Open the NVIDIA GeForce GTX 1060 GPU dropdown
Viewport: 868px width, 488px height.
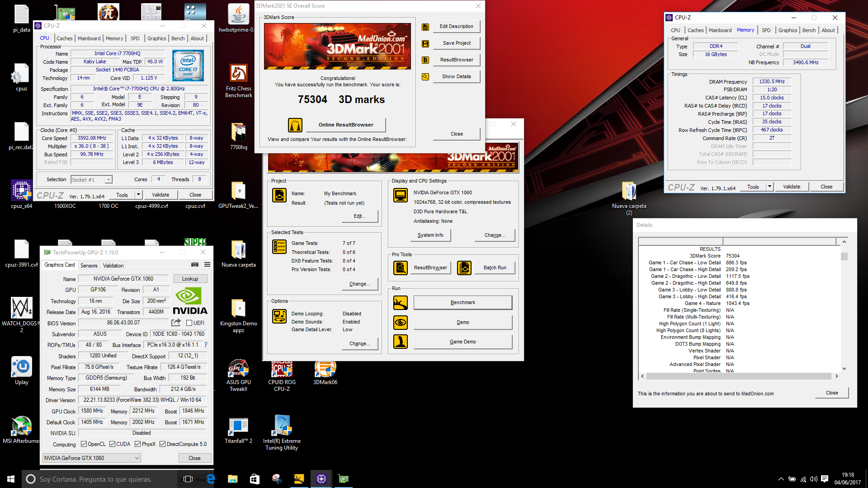[91, 458]
